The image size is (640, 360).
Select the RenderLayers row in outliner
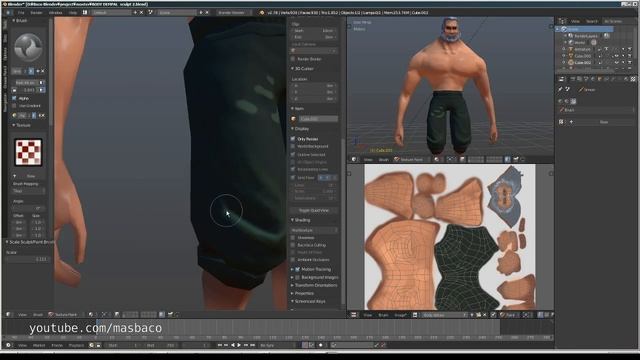pos(586,36)
